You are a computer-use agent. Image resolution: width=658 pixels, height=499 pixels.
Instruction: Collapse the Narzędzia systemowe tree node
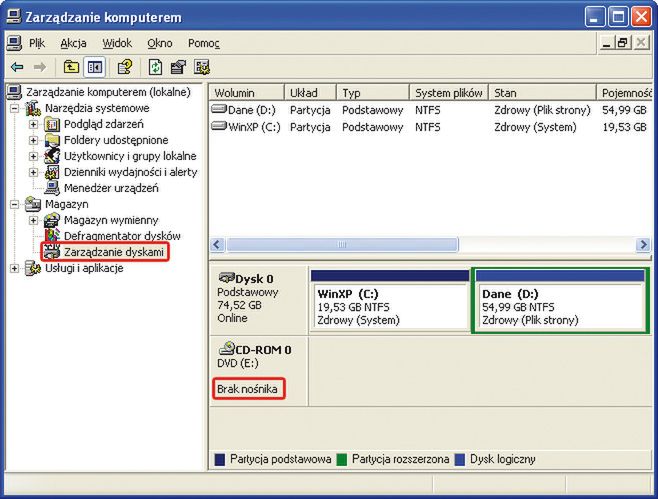(x=14, y=108)
